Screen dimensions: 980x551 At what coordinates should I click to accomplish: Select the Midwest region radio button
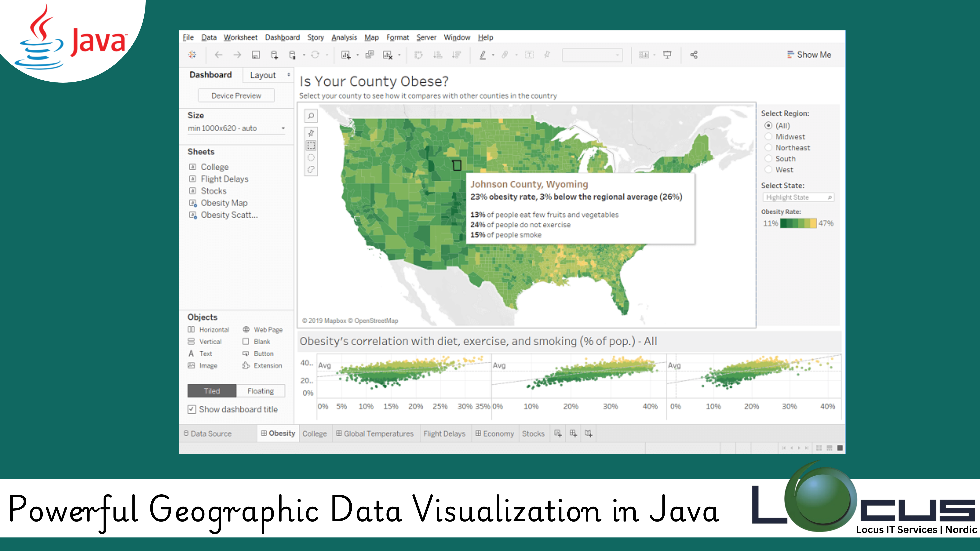tap(768, 137)
